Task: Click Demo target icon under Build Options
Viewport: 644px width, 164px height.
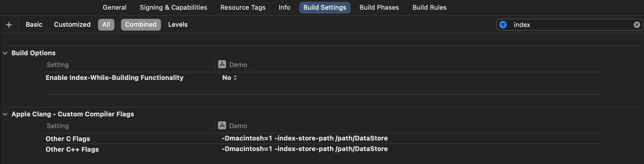Action: (x=222, y=64)
